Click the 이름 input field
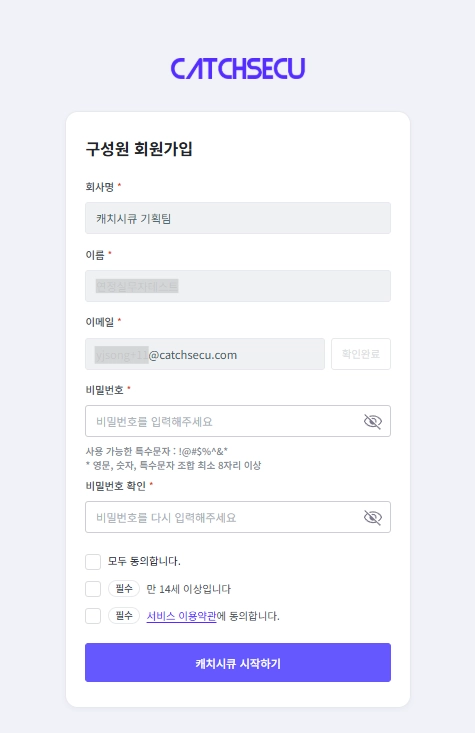This screenshot has height=733, width=475. pyautogui.click(x=238, y=286)
